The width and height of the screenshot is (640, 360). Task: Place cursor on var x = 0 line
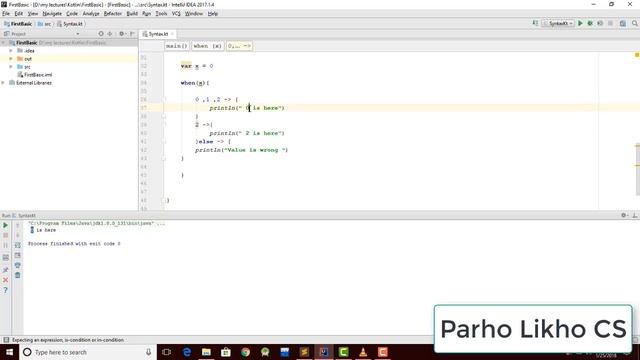(x=197, y=66)
